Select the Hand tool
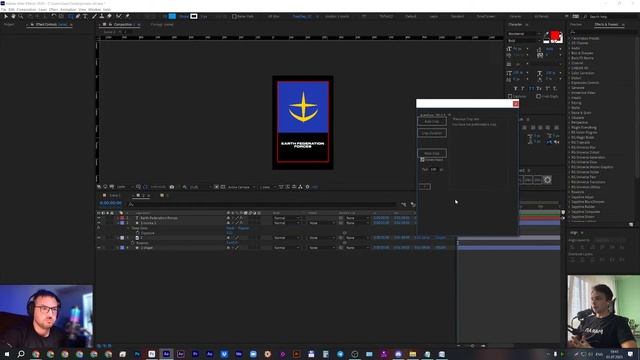640x360 pixels. point(13,16)
